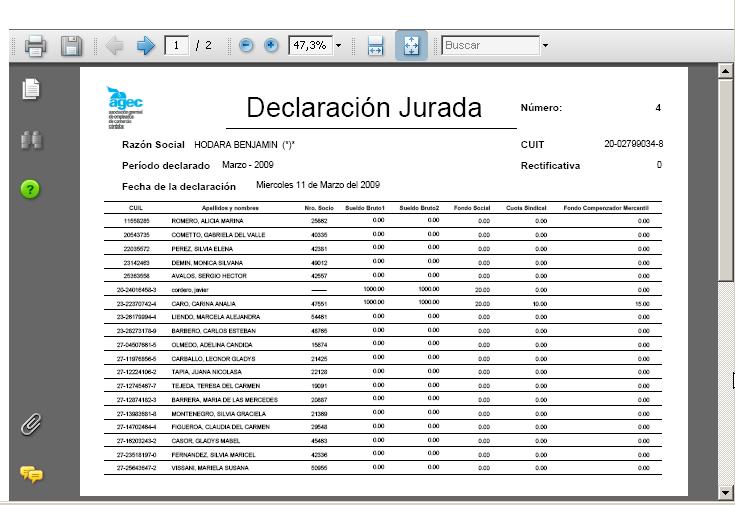Open the attachments paperclip panel
The width and height of the screenshot is (735, 505).
[x=31, y=424]
